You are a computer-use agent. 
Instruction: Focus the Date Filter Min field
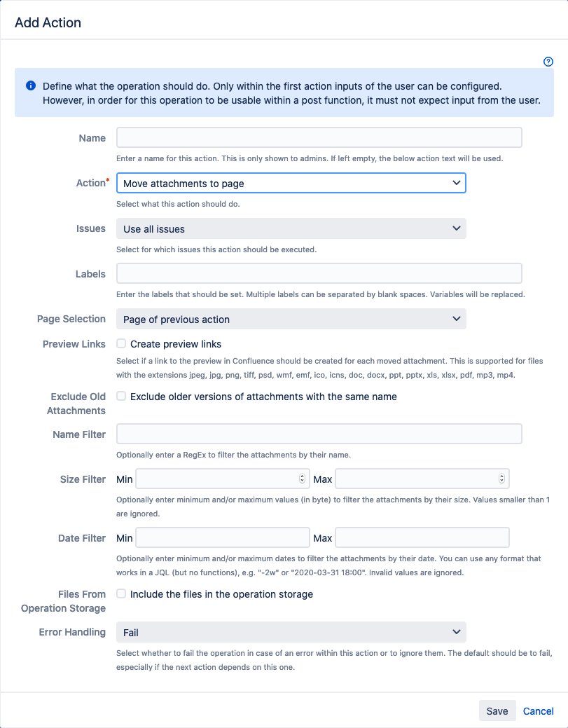point(222,537)
